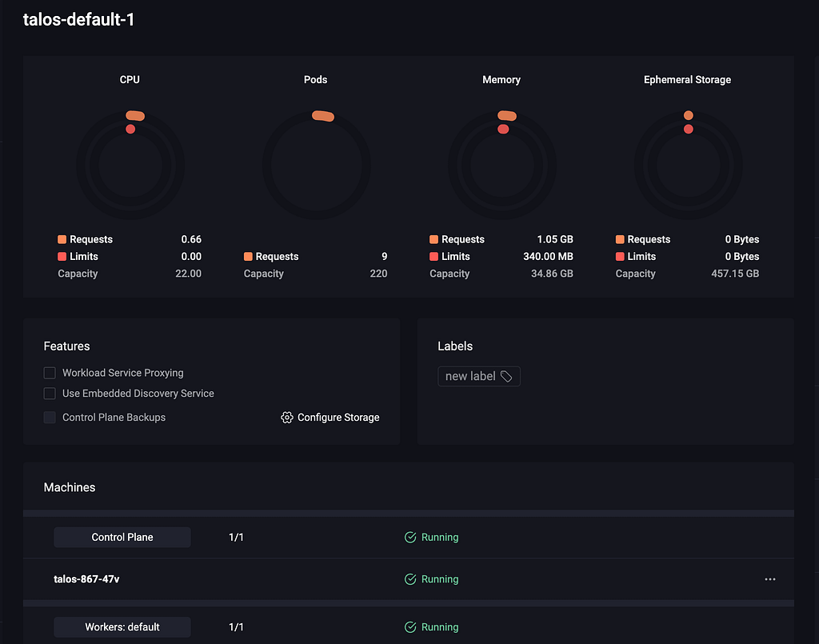Click the talos-867-47v Running status icon
The width and height of the screenshot is (819, 644).
pos(410,579)
